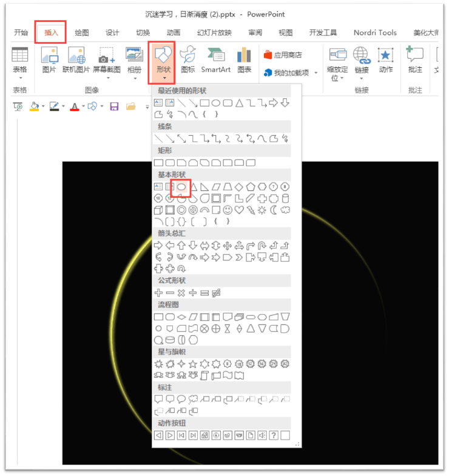Open the 屏幕截图 screenshot dropdown
Screen dimensions: 449x476
(x=107, y=63)
